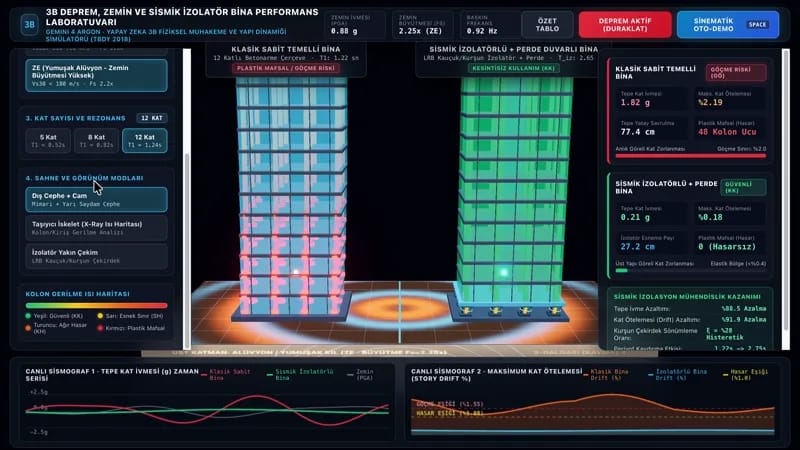Click yellow Sarı: Esnek Sınır legend dot
Image resolution: width=800 pixels, height=450 pixels.
click(x=100, y=316)
